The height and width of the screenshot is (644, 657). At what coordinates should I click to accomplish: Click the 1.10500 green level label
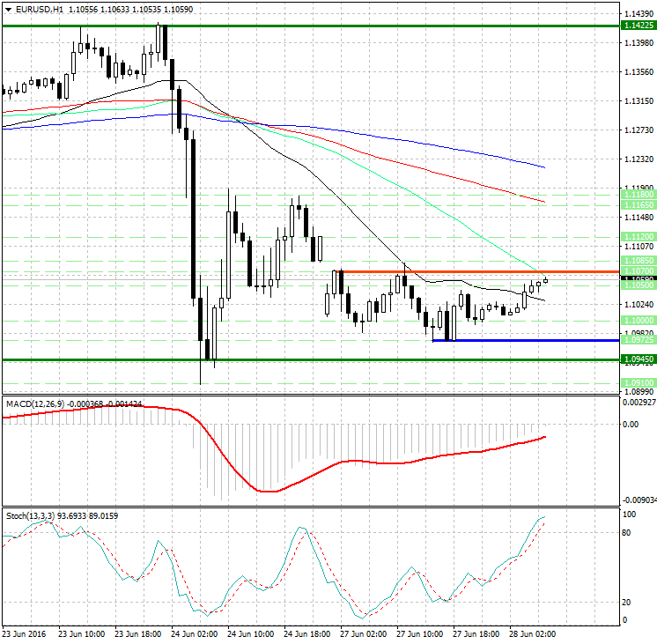(x=639, y=285)
